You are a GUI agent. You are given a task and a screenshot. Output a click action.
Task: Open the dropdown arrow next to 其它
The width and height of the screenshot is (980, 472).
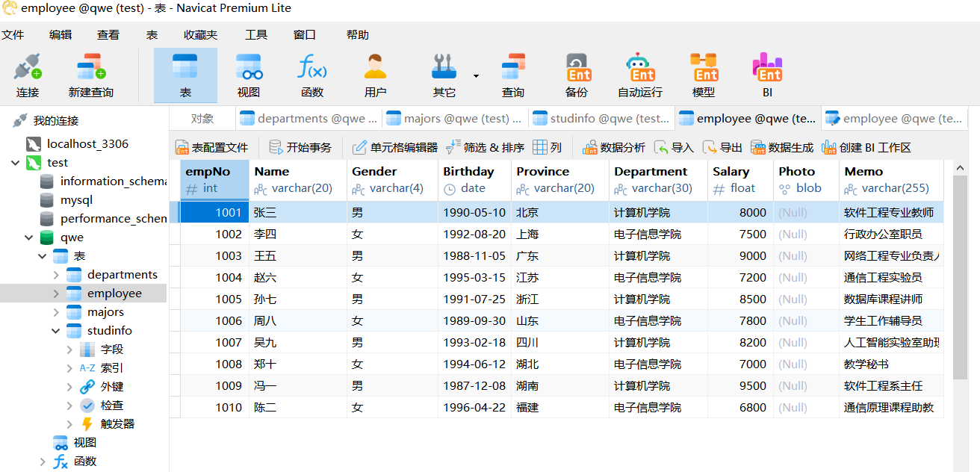[x=476, y=75]
